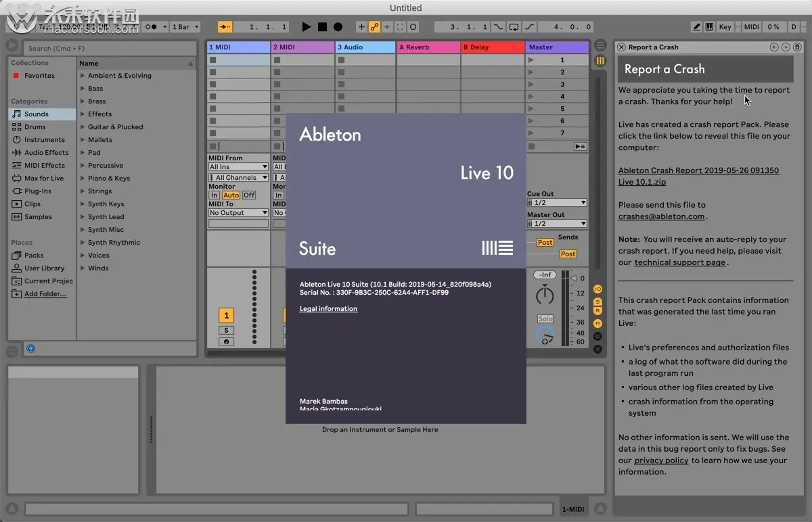Click the Stop transport button

[322, 27]
